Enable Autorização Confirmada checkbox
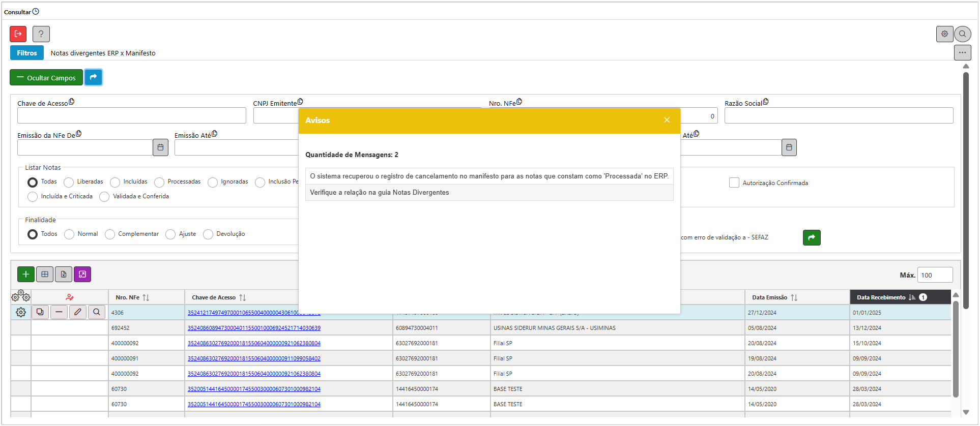The height and width of the screenshot is (426, 980). (734, 182)
